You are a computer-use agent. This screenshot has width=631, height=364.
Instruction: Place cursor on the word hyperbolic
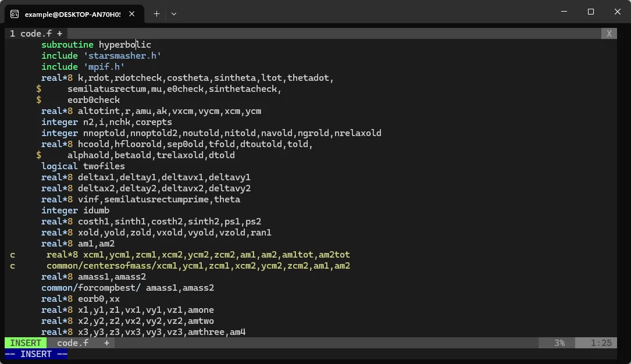tap(125, 44)
